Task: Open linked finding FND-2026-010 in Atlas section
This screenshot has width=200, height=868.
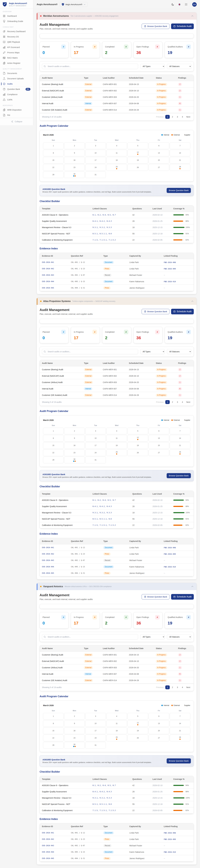Action: pyautogui.click(x=170, y=567)
